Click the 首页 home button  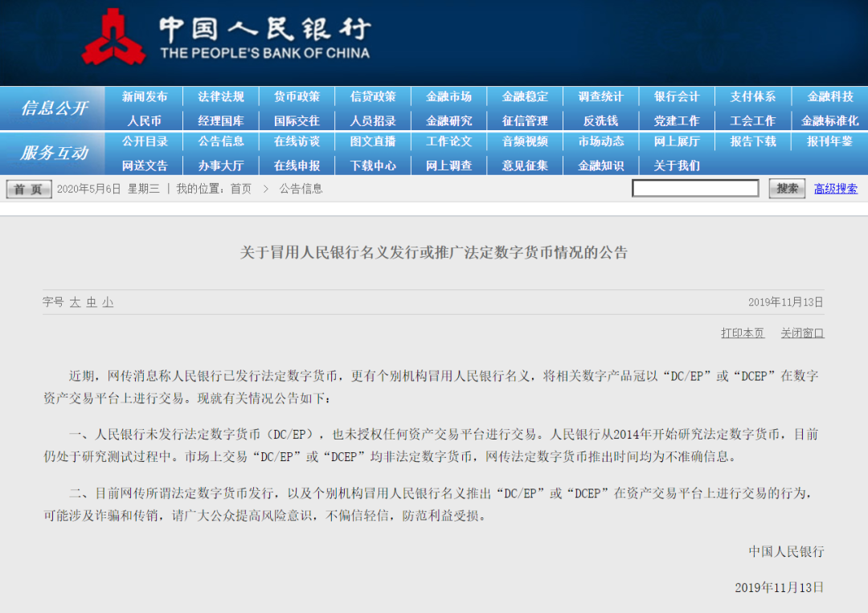tap(29, 190)
